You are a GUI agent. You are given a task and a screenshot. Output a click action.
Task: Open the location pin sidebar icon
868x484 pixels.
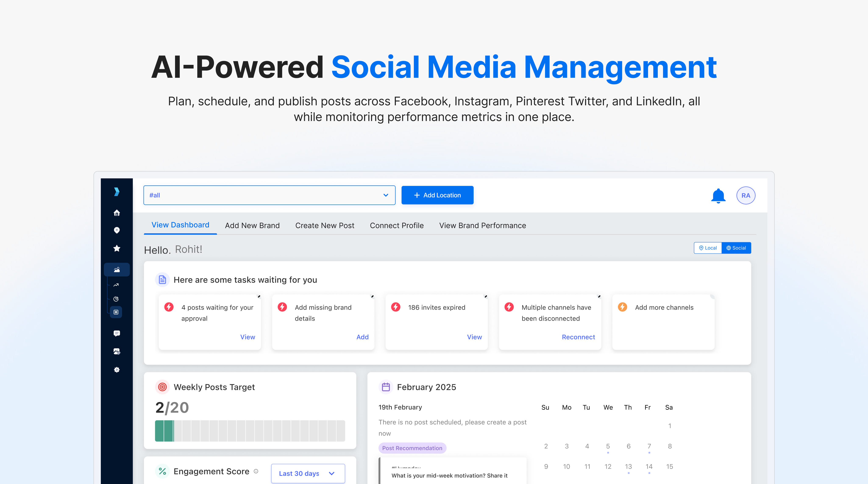[x=117, y=230]
